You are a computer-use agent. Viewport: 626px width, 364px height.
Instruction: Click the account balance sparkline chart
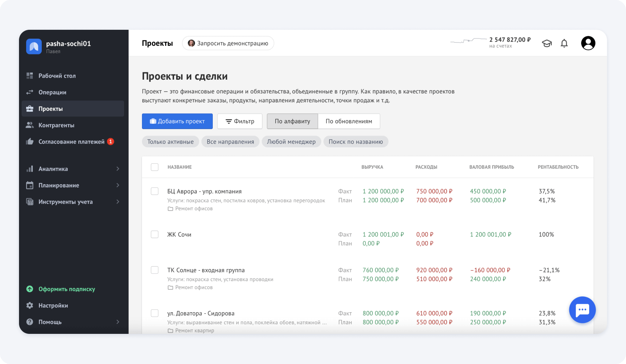coord(468,41)
